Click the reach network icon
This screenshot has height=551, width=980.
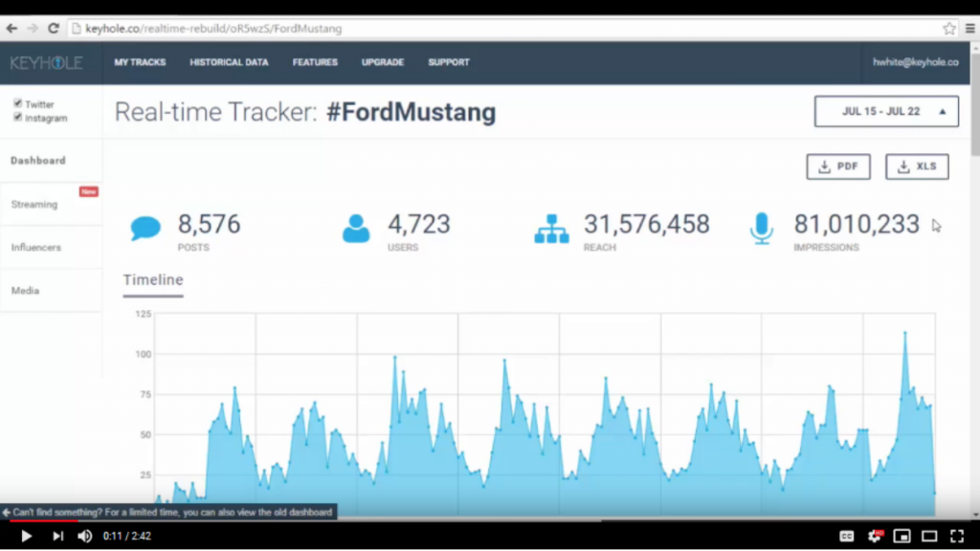pyautogui.click(x=552, y=229)
